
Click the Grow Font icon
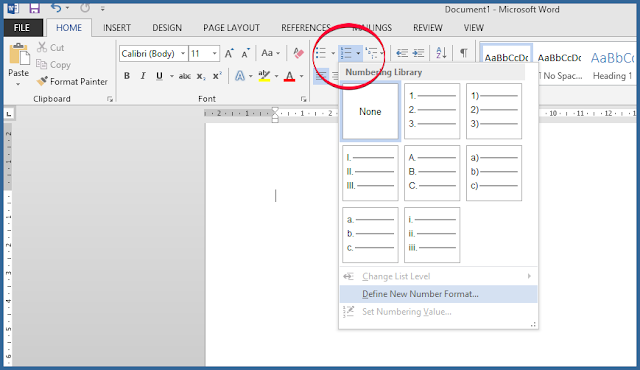229,53
